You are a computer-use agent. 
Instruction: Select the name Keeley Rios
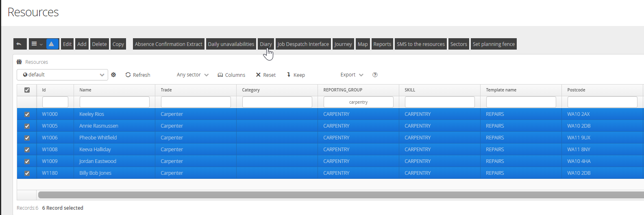click(x=92, y=114)
